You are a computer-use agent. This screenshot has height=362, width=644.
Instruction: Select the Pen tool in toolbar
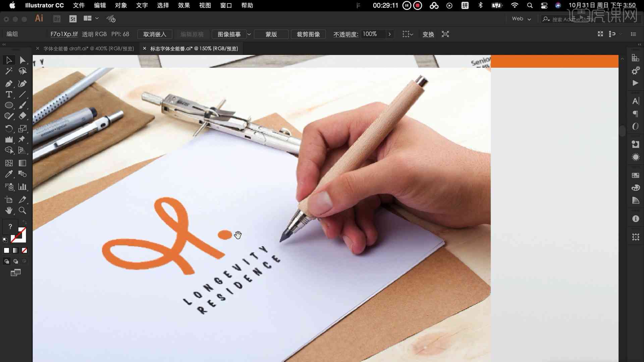[x=8, y=83]
